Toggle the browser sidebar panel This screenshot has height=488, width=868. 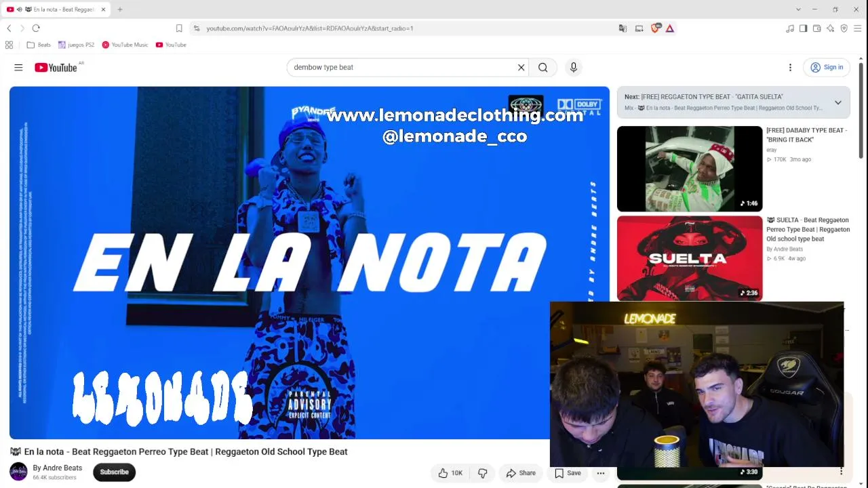pyautogui.click(x=804, y=28)
